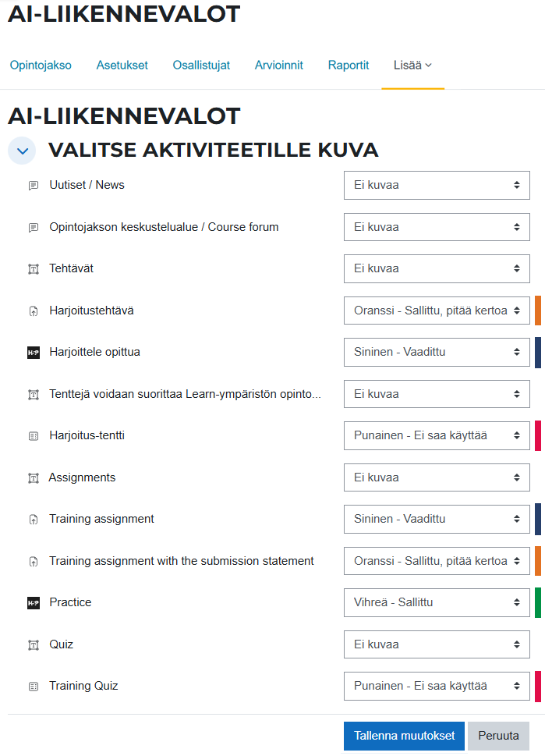
Task: Click the forum icon for Opintojakson keskustelualue
Action: point(31,227)
